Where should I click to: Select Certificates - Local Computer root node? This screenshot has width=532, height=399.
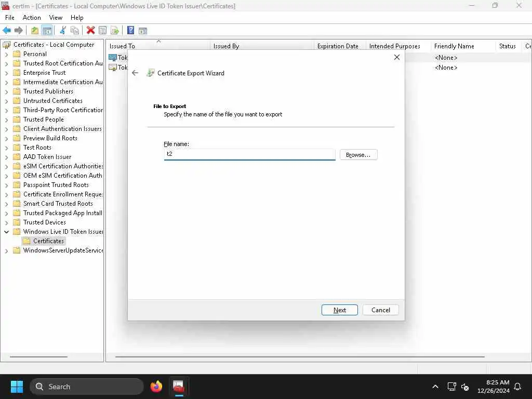(54, 45)
